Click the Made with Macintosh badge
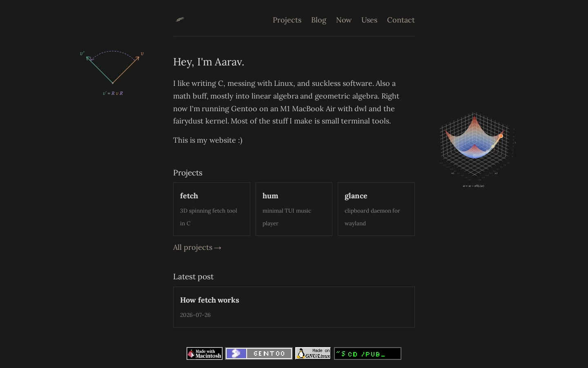This screenshot has height=368, width=588. (x=205, y=354)
